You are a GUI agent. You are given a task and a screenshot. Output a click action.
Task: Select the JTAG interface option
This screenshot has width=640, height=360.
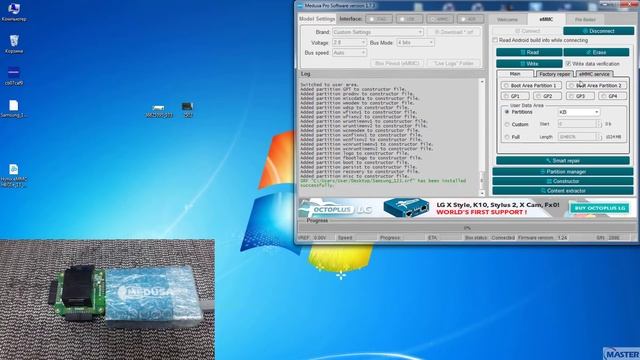(379, 19)
